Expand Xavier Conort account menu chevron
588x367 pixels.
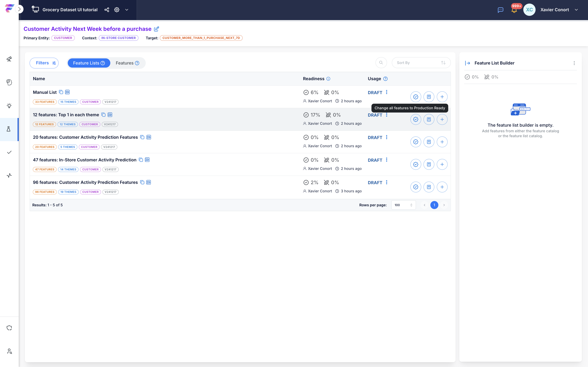point(576,10)
